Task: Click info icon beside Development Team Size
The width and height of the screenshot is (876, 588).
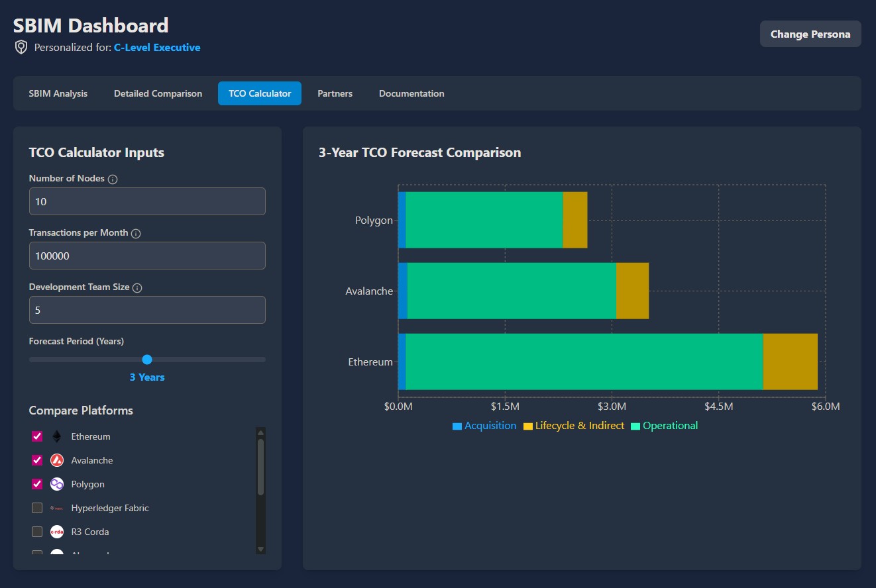Action: pyautogui.click(x=137, y=288)
